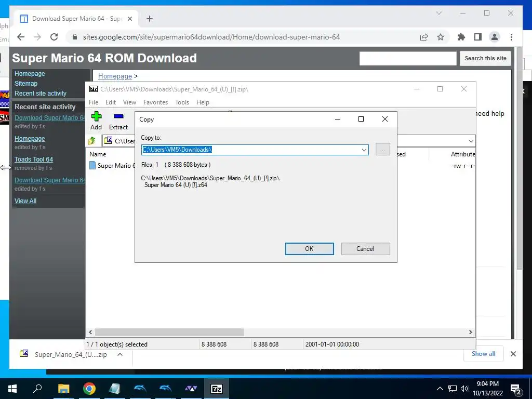532x399 pixels.
Task: Expand the Copy to path dropdown
Action: 364,150
